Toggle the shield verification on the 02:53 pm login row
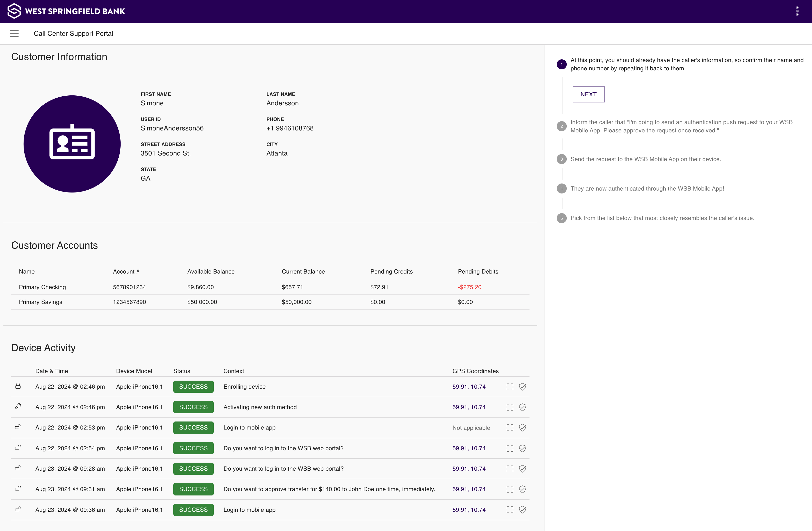812x531 pixels. (522, 428)
